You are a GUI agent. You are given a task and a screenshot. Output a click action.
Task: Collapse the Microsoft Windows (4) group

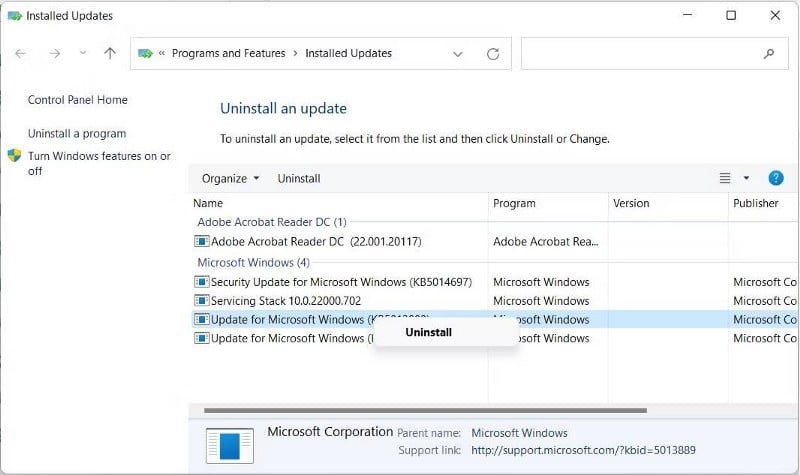254,263
